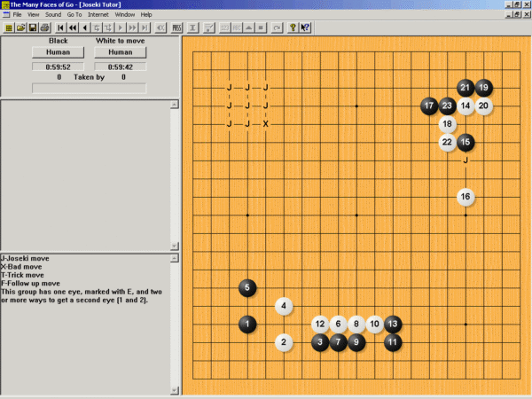The height and width of the screenshot is (399, 532).
Task: Click the J joseki marker below stone 15
Action: click(465, 160)
